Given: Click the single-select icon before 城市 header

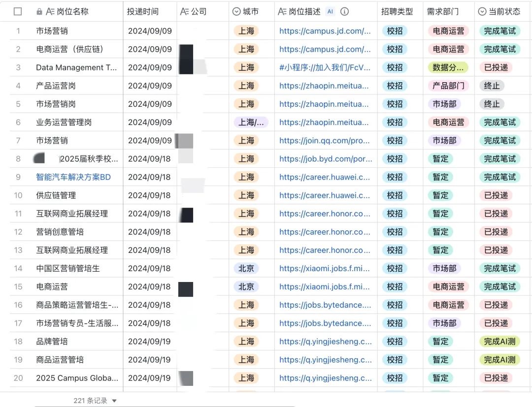Looking at the screenshot, I should (236, 11).
